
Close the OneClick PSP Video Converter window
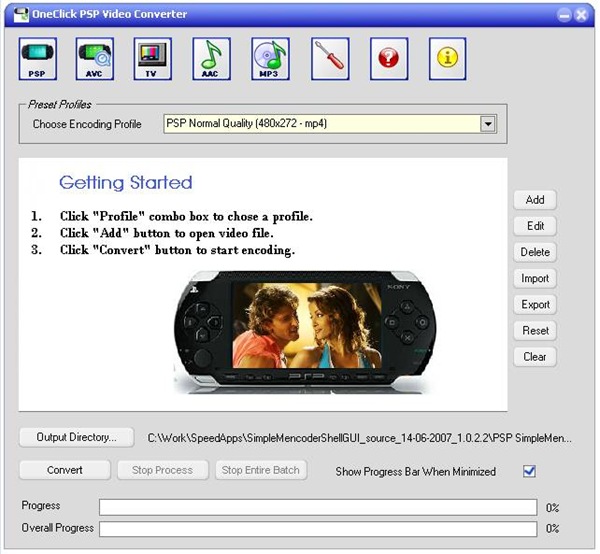pyautogui.click(x=581, y=15)
